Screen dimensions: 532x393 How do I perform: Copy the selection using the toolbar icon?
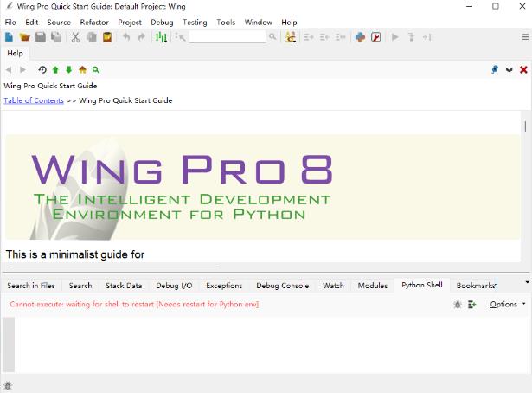92,37
